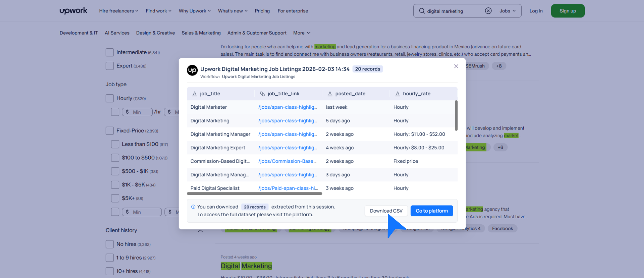This screenshot has height=278, width=644.
Task: Click the search magnifier icon
Action: click(422, 11)
